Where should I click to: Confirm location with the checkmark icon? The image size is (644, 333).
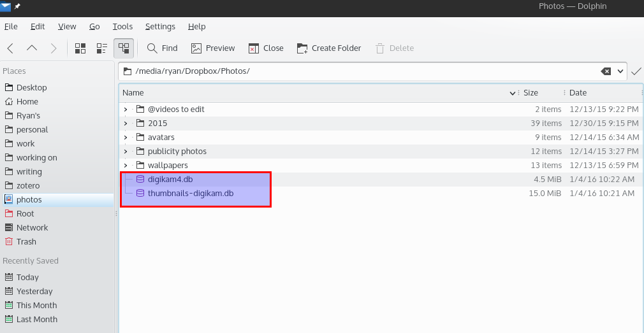(x=636, y=71)
